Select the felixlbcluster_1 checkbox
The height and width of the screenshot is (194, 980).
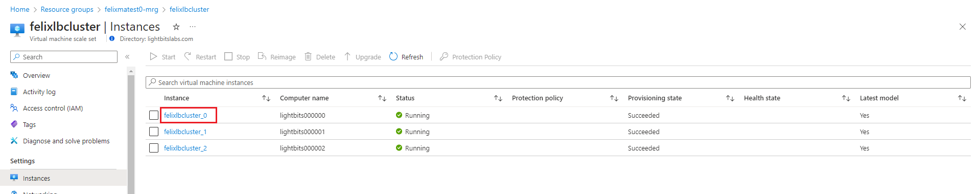pos(154,132)
